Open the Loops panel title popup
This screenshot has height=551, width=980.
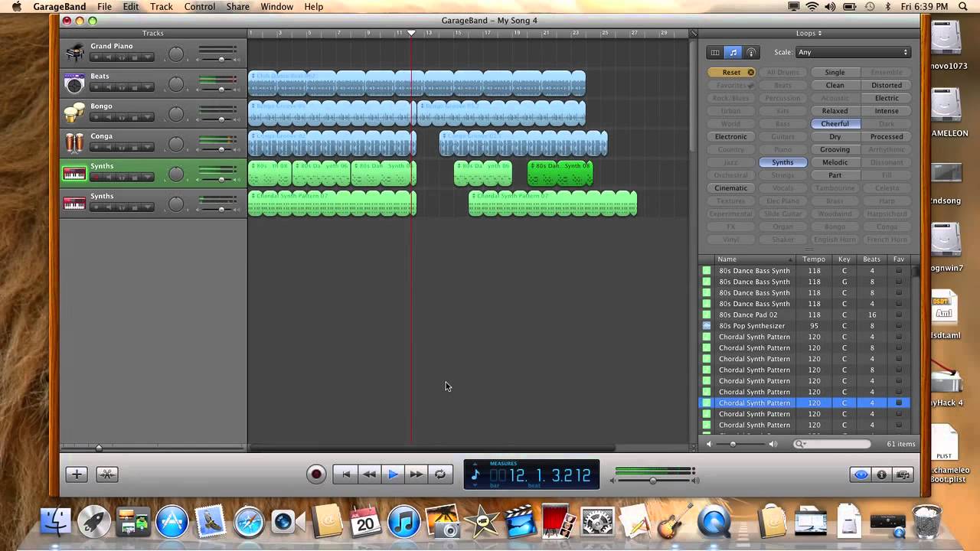(808, 33)
